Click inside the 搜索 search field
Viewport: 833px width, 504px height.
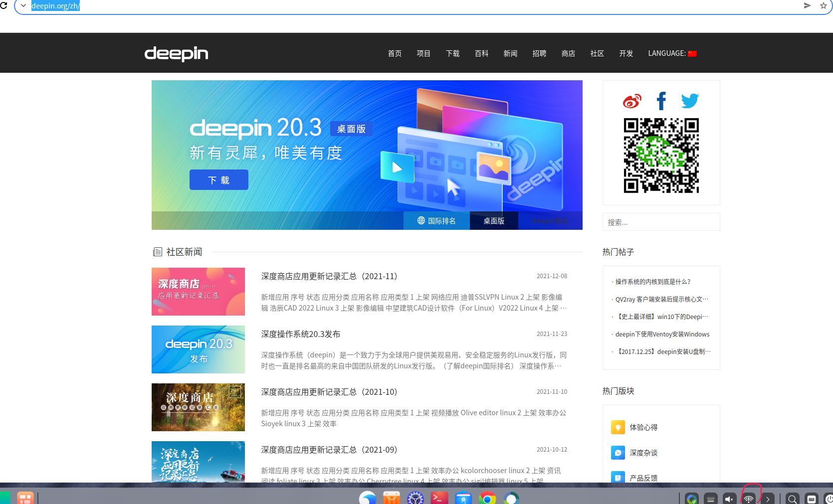tap(661, 222)
